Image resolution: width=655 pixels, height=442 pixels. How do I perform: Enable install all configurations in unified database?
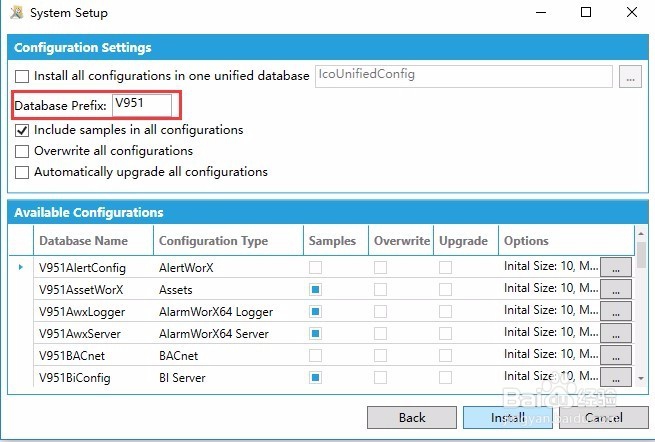coord(22,76)
